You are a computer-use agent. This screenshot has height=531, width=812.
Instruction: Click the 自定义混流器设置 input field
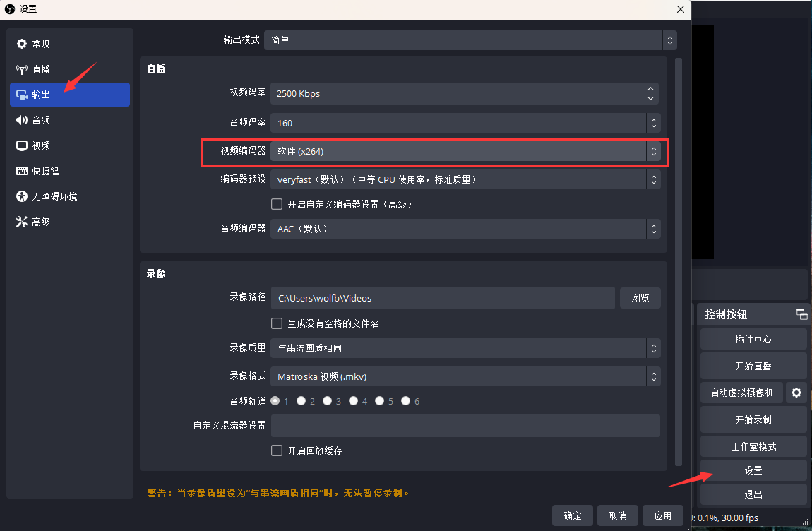465,426
